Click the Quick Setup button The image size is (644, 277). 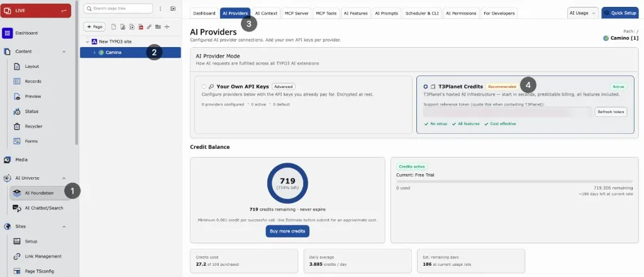(x=619, y=13)
